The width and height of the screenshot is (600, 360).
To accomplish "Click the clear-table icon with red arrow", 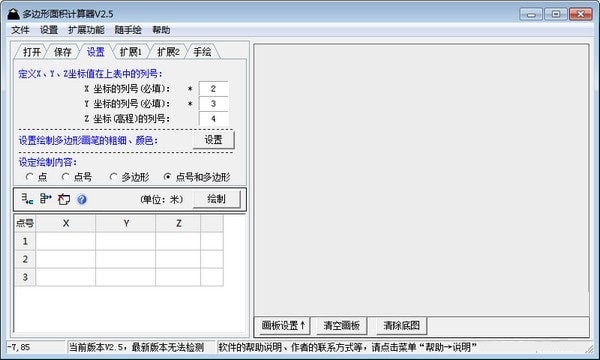I will click(x=64, y=199).
